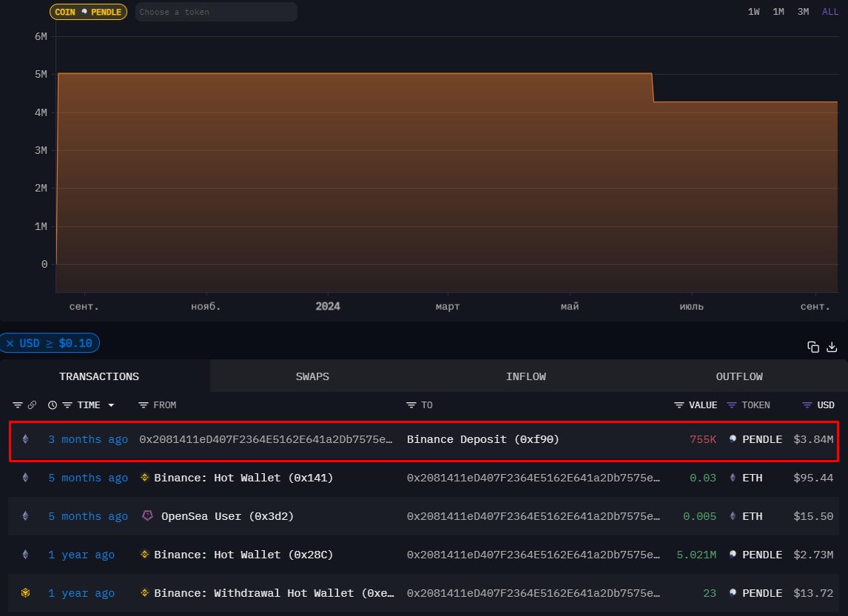Switch to the OUTFLOW tab
848x616 pixels.
[x=739, y=376]
